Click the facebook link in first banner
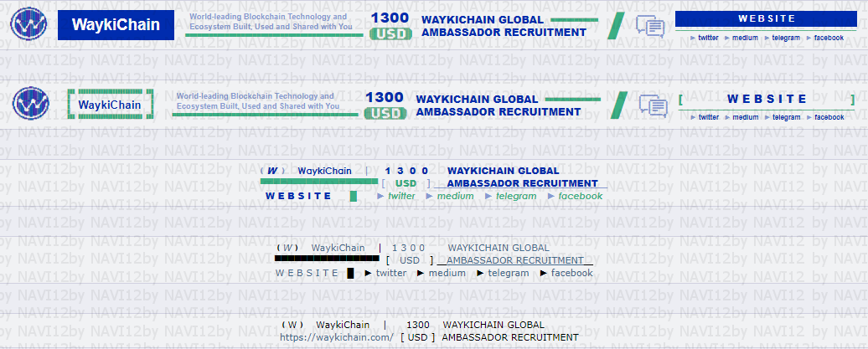 [x=829, y=38]
